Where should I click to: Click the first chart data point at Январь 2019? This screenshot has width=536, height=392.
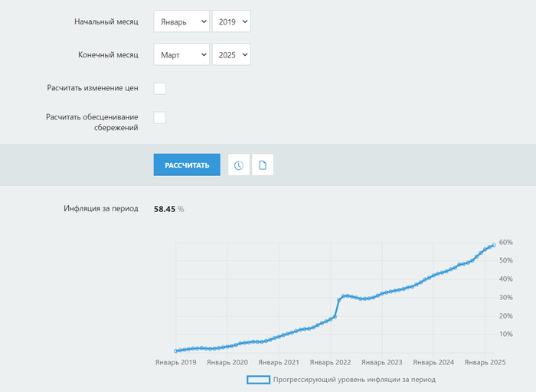[x=176, y=351]
